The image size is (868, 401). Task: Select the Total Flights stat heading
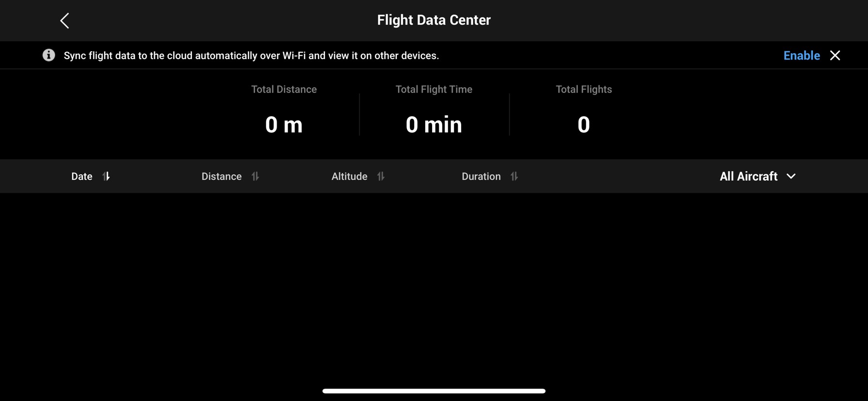(584, 89)
